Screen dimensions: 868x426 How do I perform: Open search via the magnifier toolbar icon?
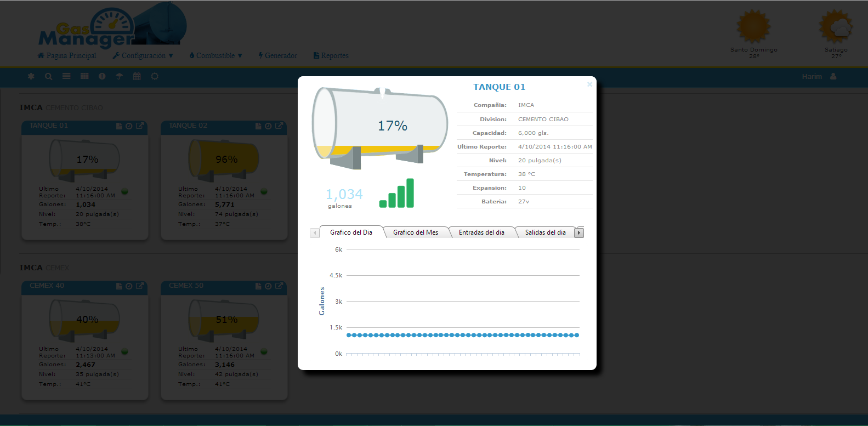(49, 76)
